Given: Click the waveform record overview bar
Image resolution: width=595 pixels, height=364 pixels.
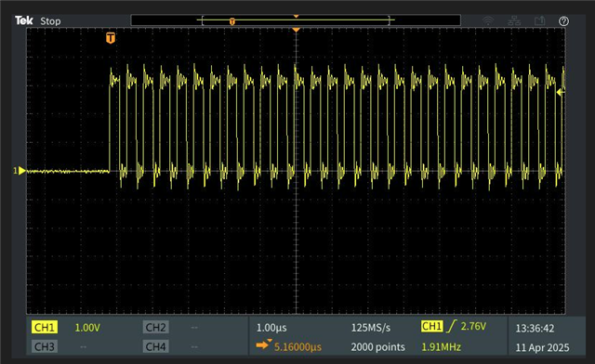Looking at the screenshot, I should [x=296, y=20].
